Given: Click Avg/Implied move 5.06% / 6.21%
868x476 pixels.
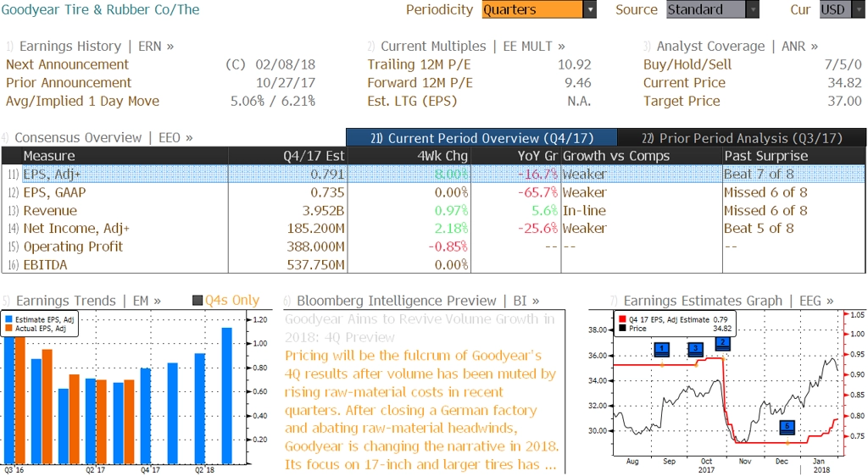Looking at the screenshot, I should (x=273, y=101).
